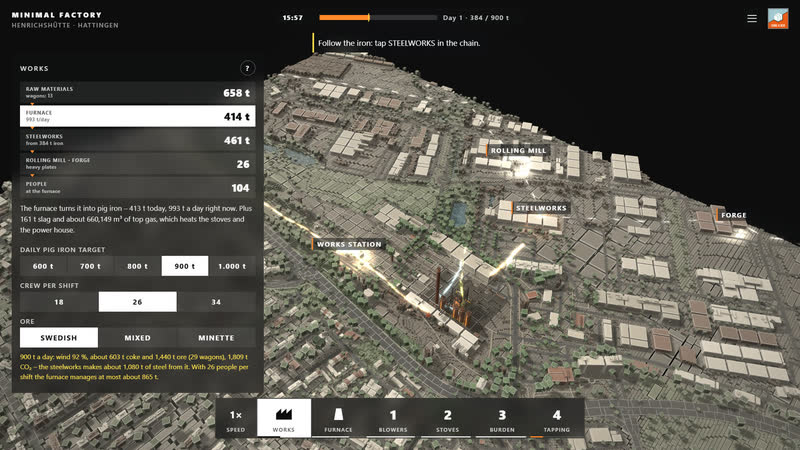
Task: Click the Rolling Mill map label
Action: tap(518, 151)
